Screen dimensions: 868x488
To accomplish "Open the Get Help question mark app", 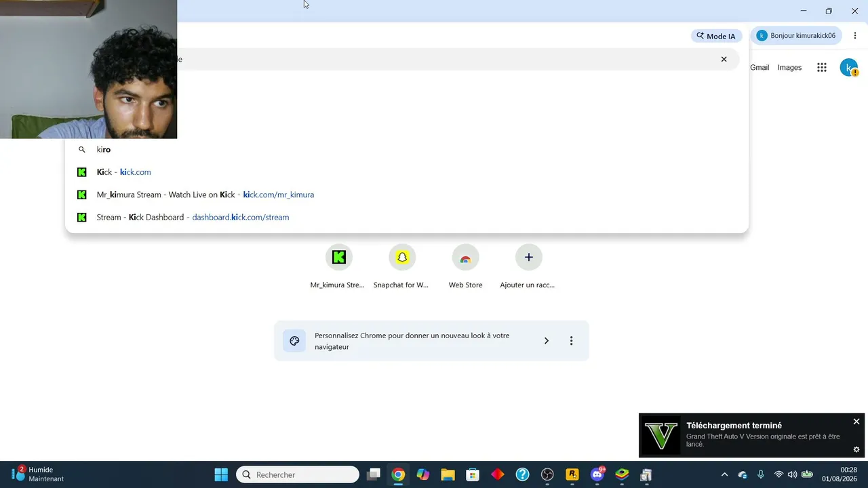I will pyautogui.click(x=522, y=474).
